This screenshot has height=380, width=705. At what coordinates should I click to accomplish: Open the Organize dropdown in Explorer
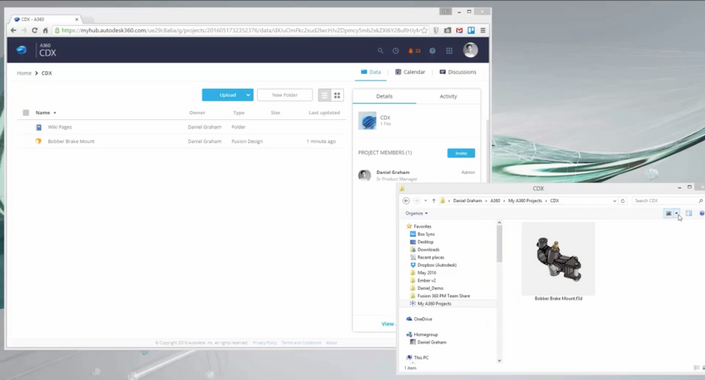pos(416,213)
